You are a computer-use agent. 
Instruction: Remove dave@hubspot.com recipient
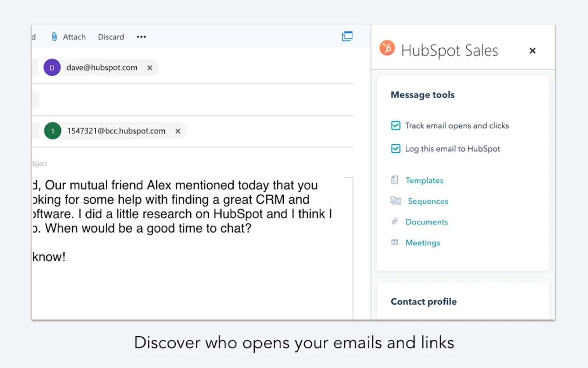(150, 68)
